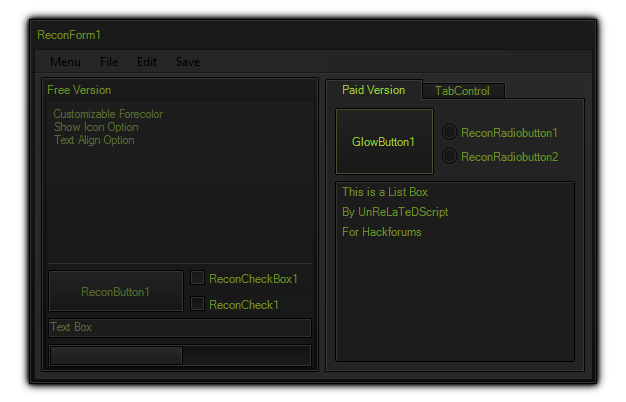Open the Edit menu

147,62
